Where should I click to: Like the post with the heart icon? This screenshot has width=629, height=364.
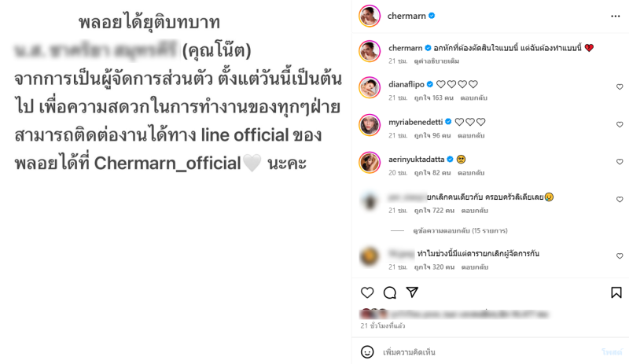(x=367, y=292)
